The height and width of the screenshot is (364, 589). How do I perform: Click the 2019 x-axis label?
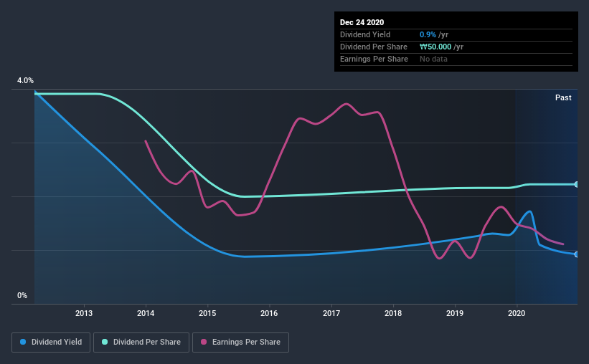455,313
